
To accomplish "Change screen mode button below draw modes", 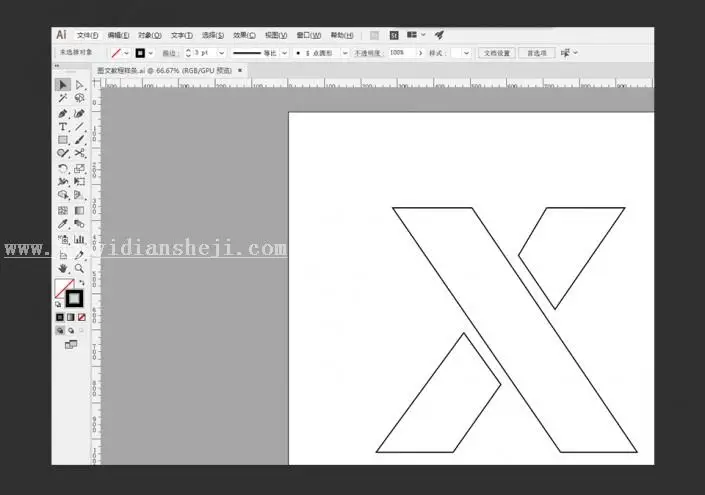I will [71, 345].
